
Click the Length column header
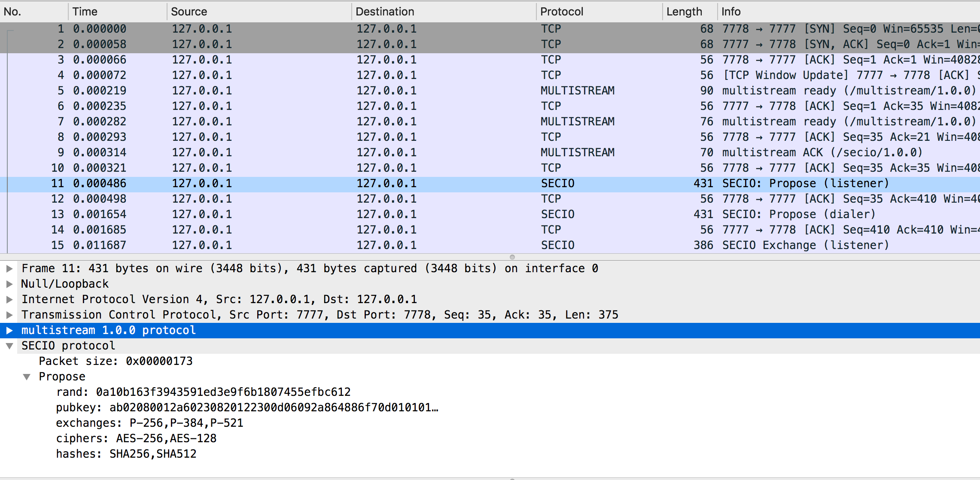(684, 12)
